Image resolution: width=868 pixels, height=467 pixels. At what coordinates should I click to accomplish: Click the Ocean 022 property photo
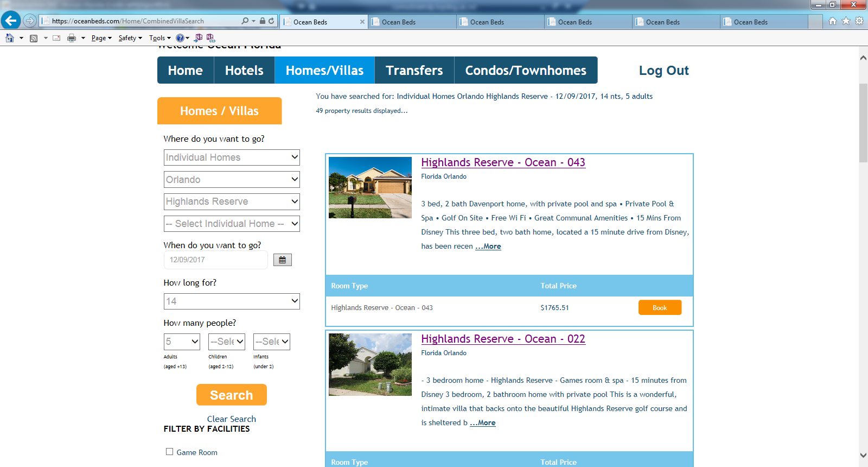click(370, 364)
